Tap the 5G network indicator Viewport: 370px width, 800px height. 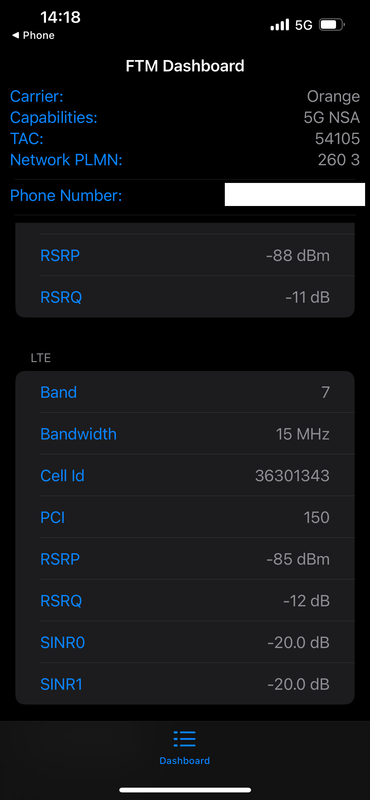tap(304, 25)
